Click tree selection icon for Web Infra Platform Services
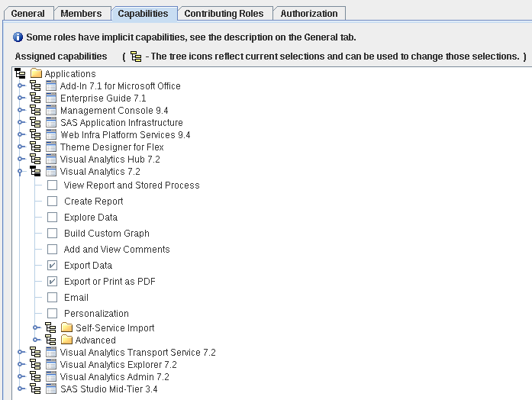This screenshot has width=532, height=400. (x=35, y=134)
